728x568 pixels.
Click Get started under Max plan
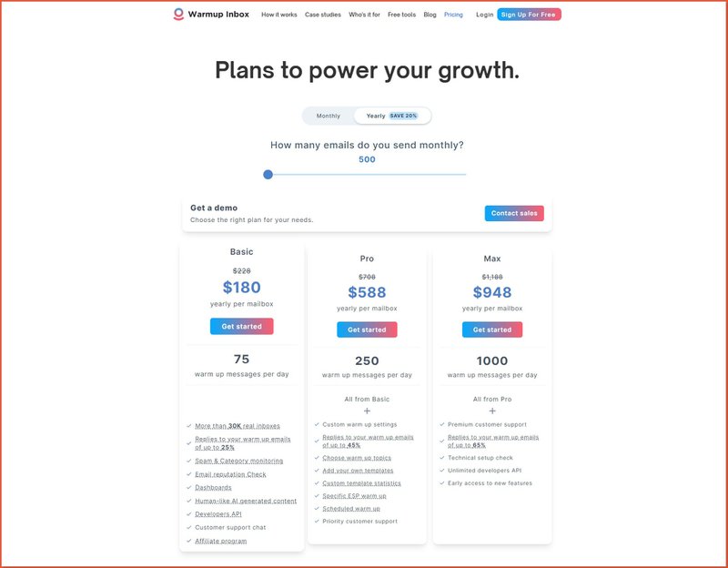tap(492, 330)
